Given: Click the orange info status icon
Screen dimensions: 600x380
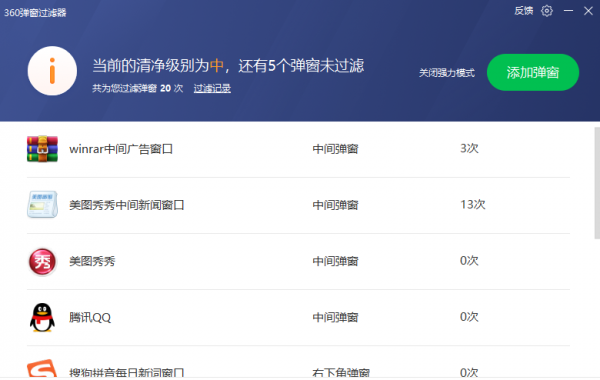Looking at the screenshot, I should (52, 71).
